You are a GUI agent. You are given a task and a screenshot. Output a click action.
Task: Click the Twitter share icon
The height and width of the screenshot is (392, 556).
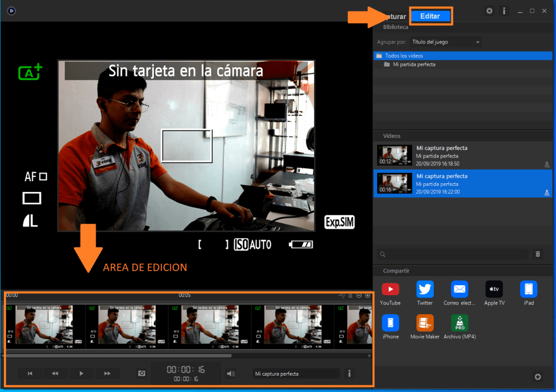(x=424, y=289)
